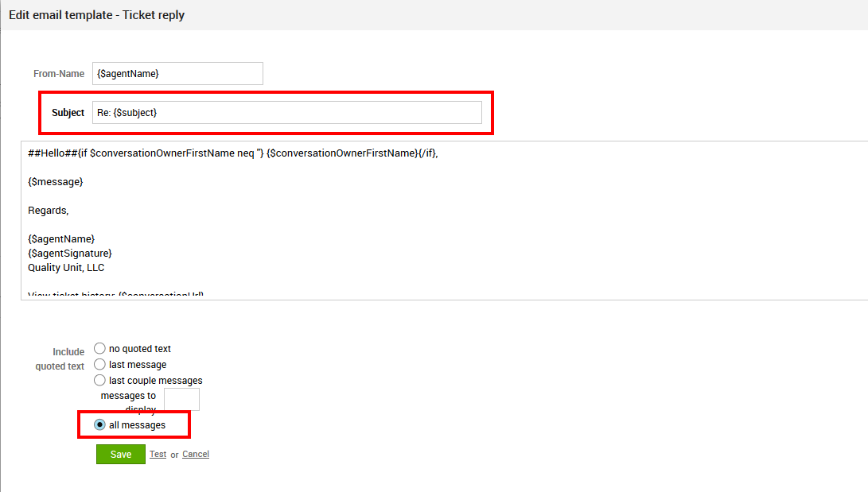Click the 'Subject' field label

click(x=68, y=113)
